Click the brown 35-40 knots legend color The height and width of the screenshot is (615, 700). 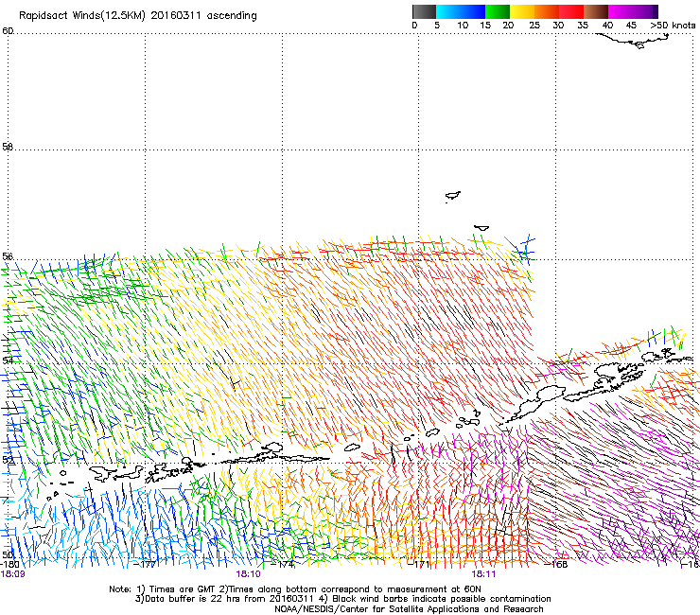click(x=596, y=11)
